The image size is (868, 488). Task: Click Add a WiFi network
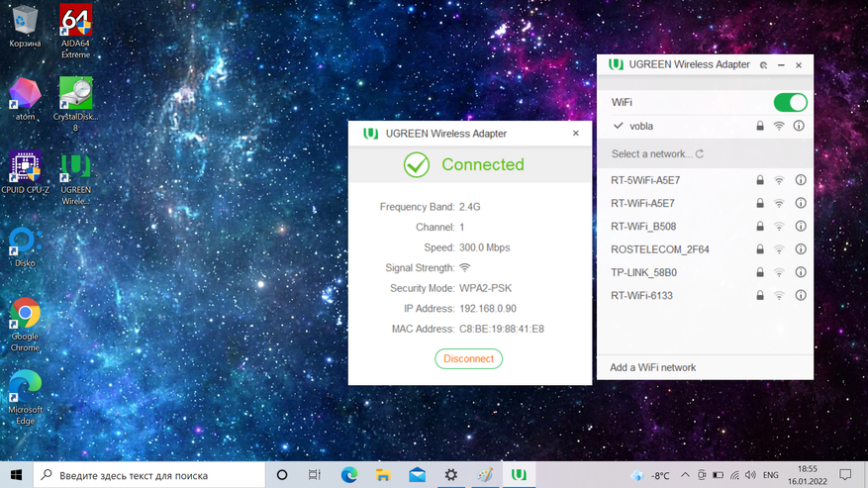(x=652, y=368)
